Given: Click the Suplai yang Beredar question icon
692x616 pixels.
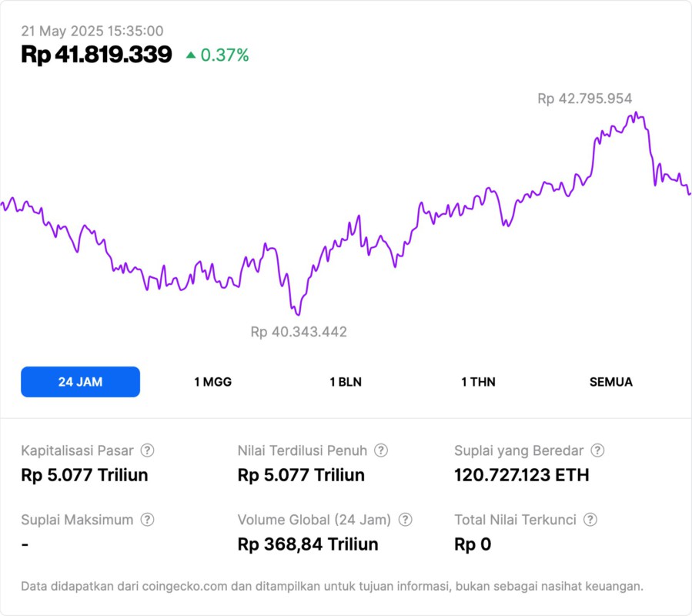Looking at the screenshot, I should (597, 450).
